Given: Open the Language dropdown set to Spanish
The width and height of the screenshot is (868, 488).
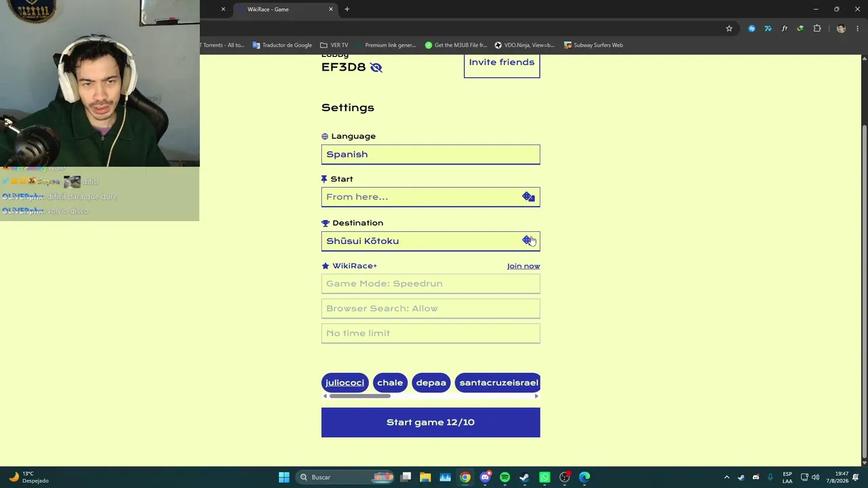Looking at the screenshot, I should (x=431, y=155).
